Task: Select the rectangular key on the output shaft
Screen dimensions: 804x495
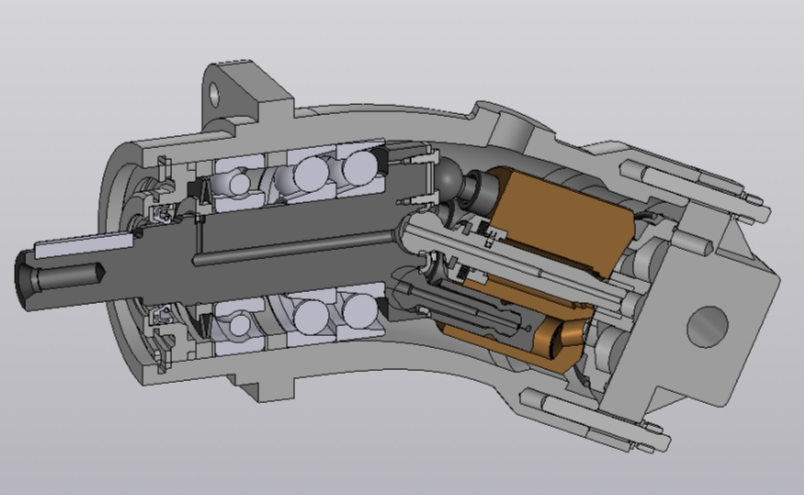Action: click(84, 244)
